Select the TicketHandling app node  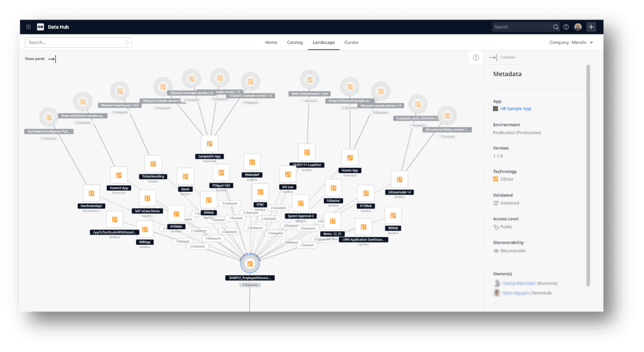[153, 164]
